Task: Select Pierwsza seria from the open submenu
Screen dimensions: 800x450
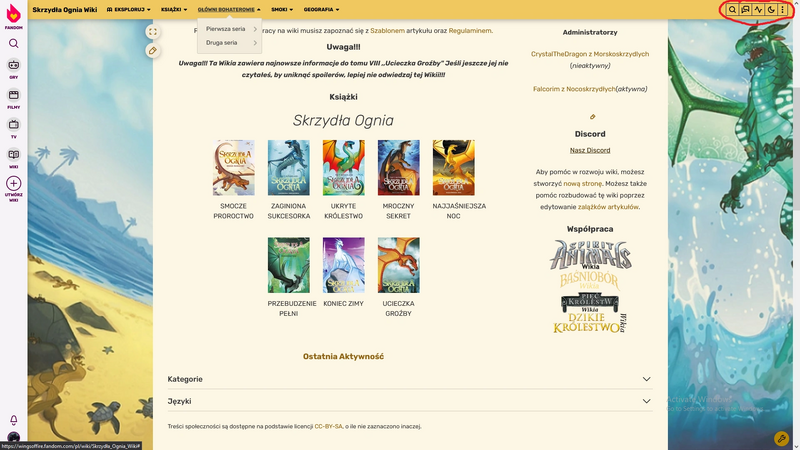Action: pyautogui.click(x=225, y=29)
